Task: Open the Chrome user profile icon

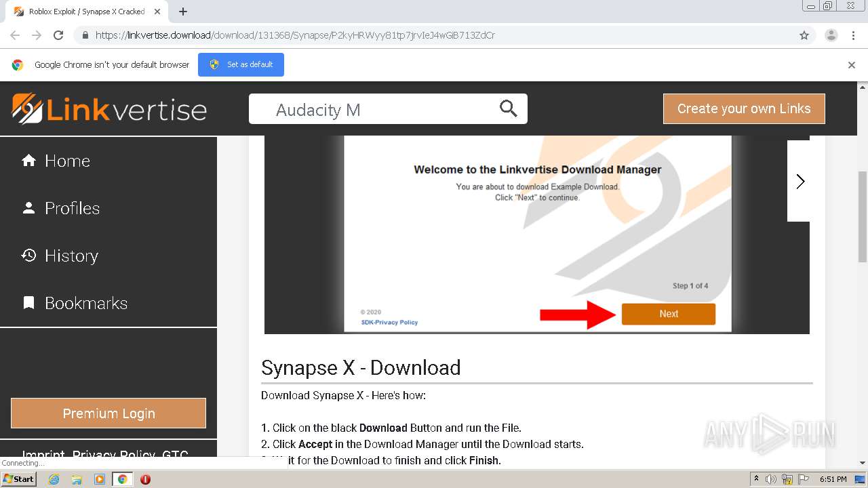Action: (x=831, y=35)
